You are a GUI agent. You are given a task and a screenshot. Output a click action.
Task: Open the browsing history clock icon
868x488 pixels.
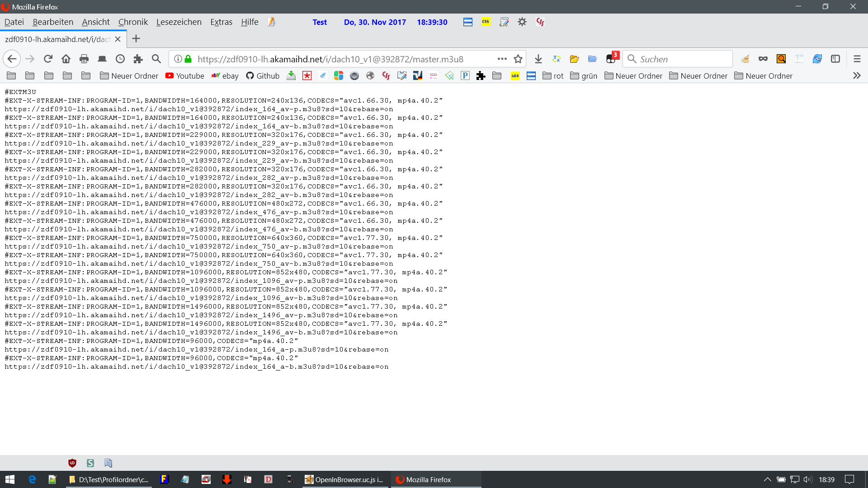click(x=120, y=59)
